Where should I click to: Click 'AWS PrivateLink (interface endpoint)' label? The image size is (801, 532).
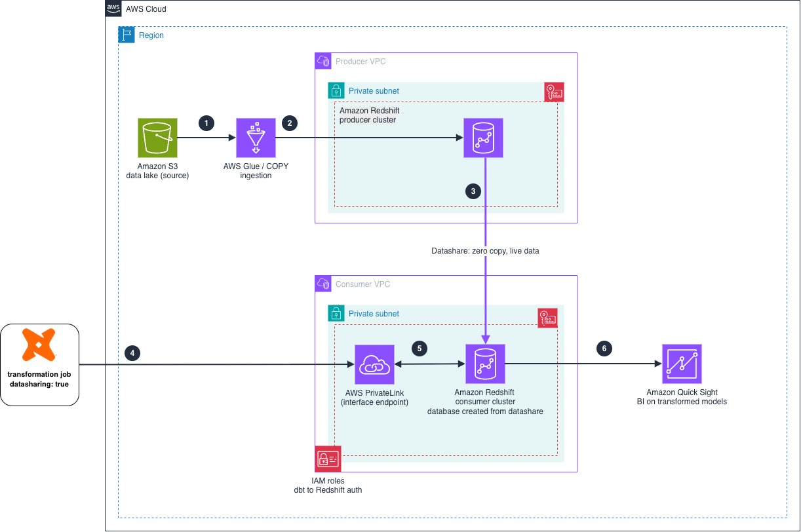374,398
